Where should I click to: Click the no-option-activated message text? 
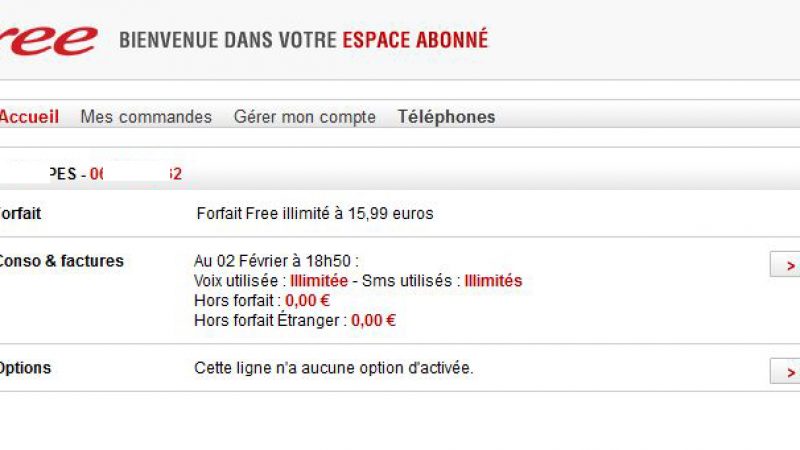(x=334, y=368)
